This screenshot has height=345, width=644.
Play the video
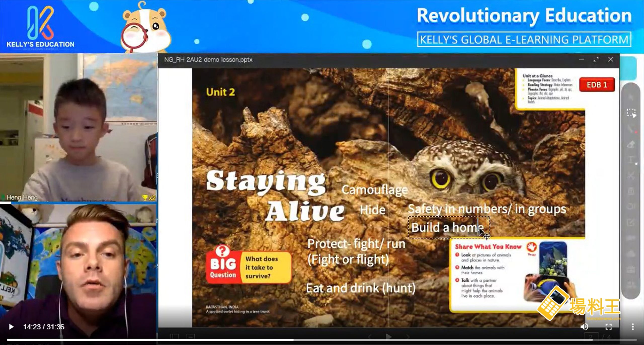pyautogui.click(x=11, y=327)
